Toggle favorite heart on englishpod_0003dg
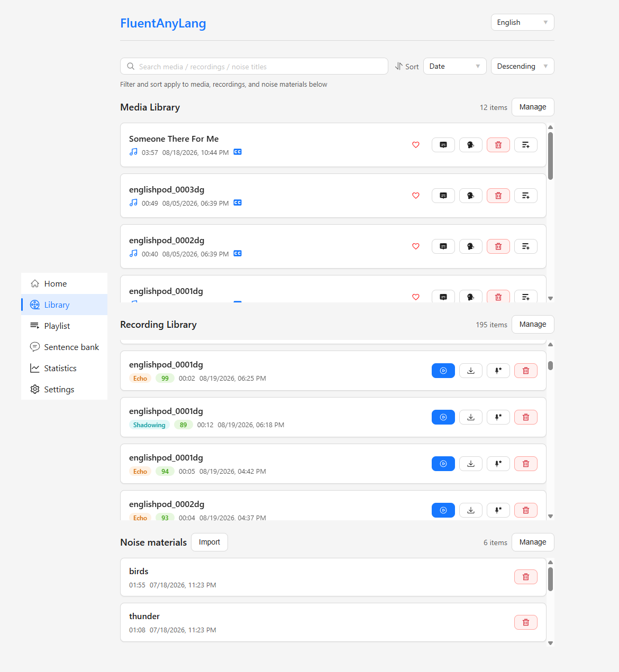 pyautogui.click(x=416, y=196)
